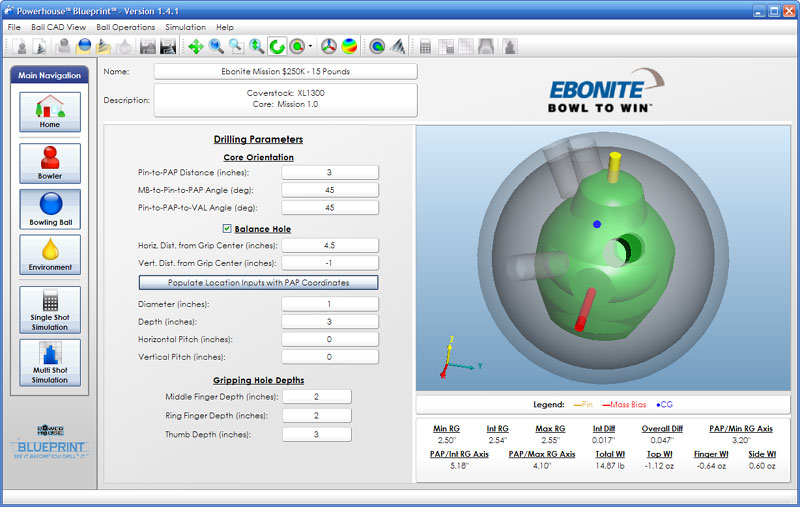Select the zoom window magnifier tool

click(x=236, y=46)
